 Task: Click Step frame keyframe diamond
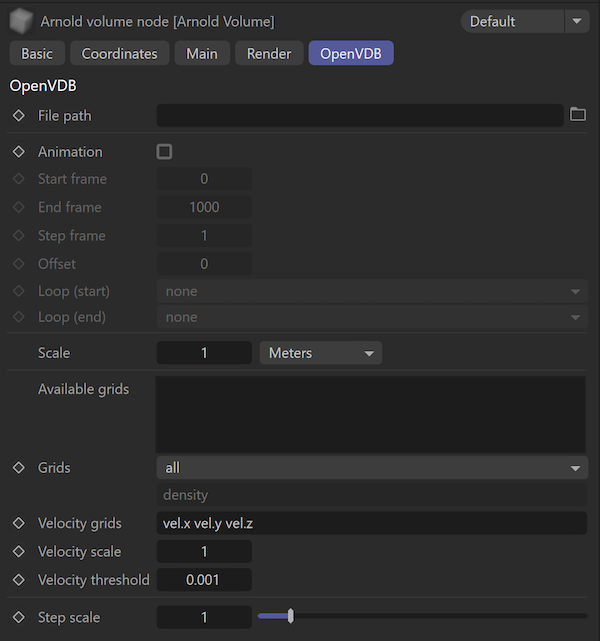[19, 235]
